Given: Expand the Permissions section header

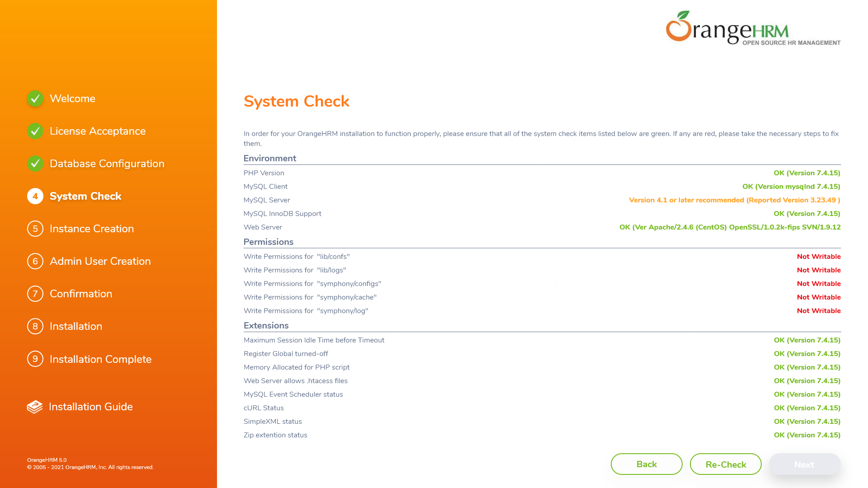Looking at the screenshot, I should tap(268, 242).
